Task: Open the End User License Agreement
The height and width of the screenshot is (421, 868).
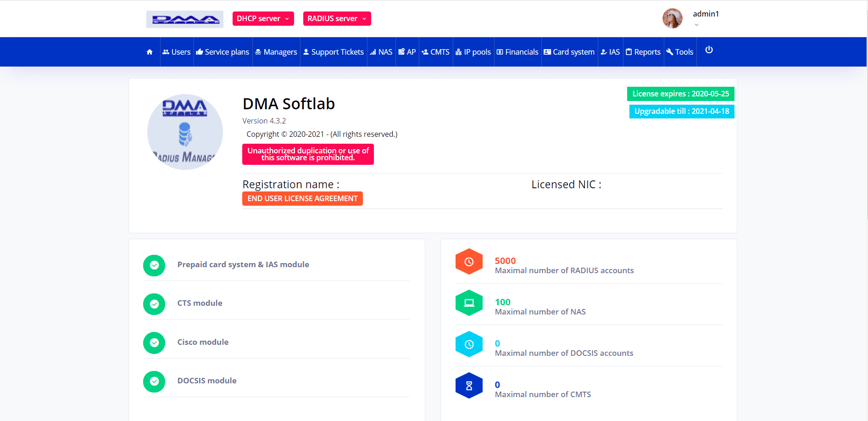Action: point(302,198)
